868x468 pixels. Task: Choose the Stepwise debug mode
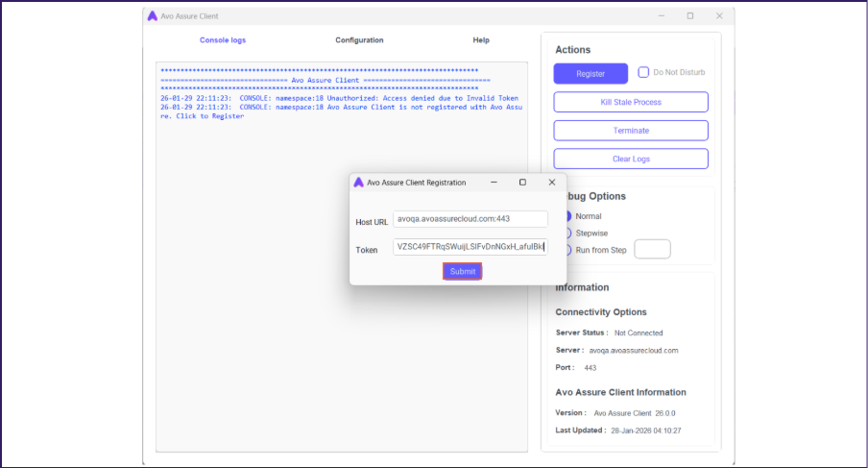[568, 233]
